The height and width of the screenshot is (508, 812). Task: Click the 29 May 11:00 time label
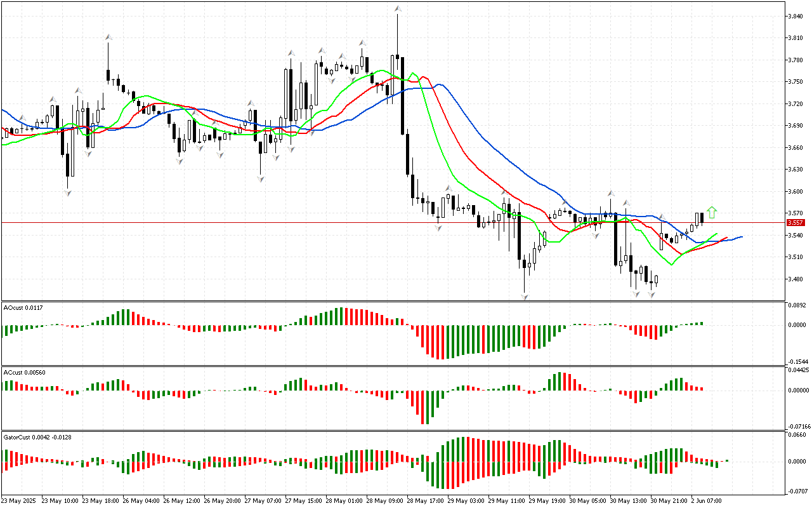508,500
